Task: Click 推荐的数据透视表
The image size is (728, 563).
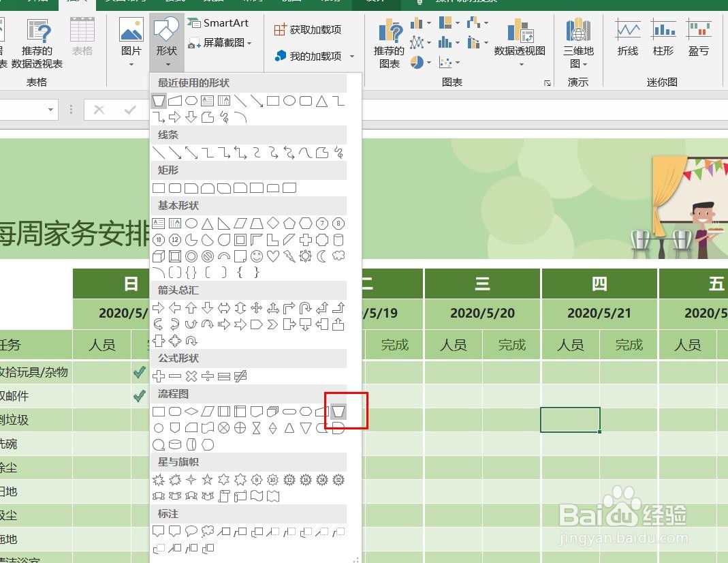Action: [x=37, y=44]
